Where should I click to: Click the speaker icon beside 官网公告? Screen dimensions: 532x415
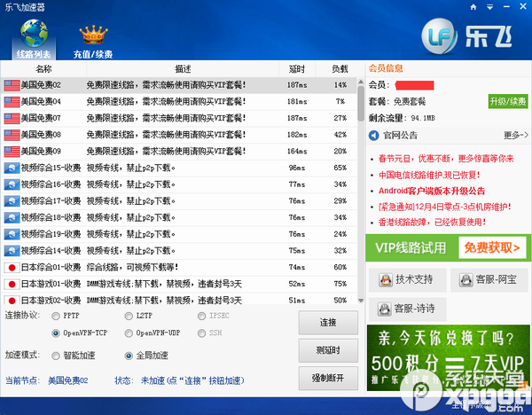pyautogui.click(x=373, y=136)
